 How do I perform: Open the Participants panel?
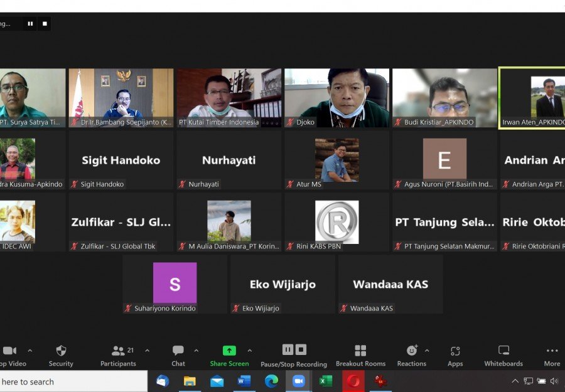118,351
